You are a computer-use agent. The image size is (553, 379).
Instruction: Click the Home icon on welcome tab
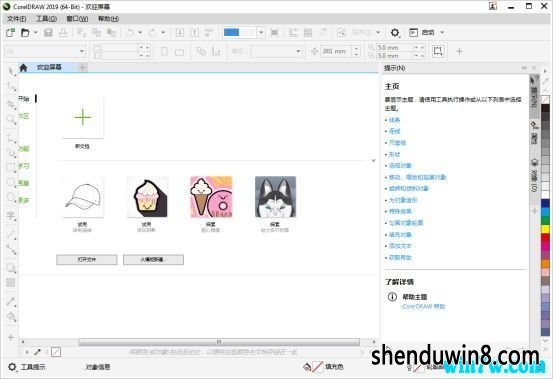click(x=23, y=68)
